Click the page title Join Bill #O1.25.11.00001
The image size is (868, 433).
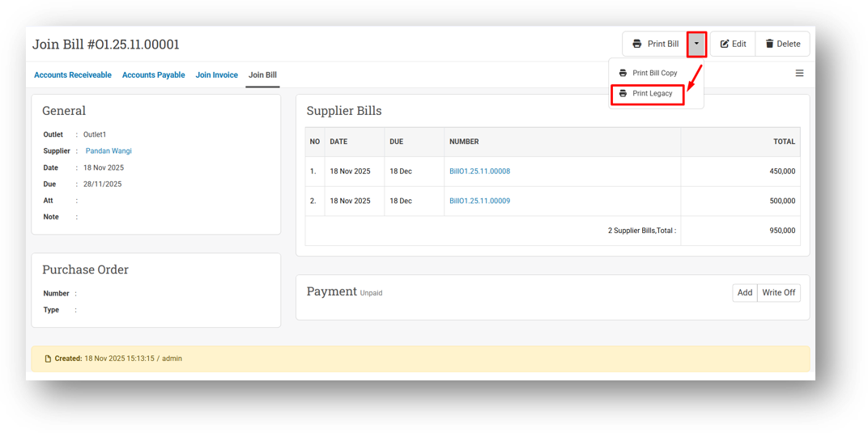tap(106, 45)
